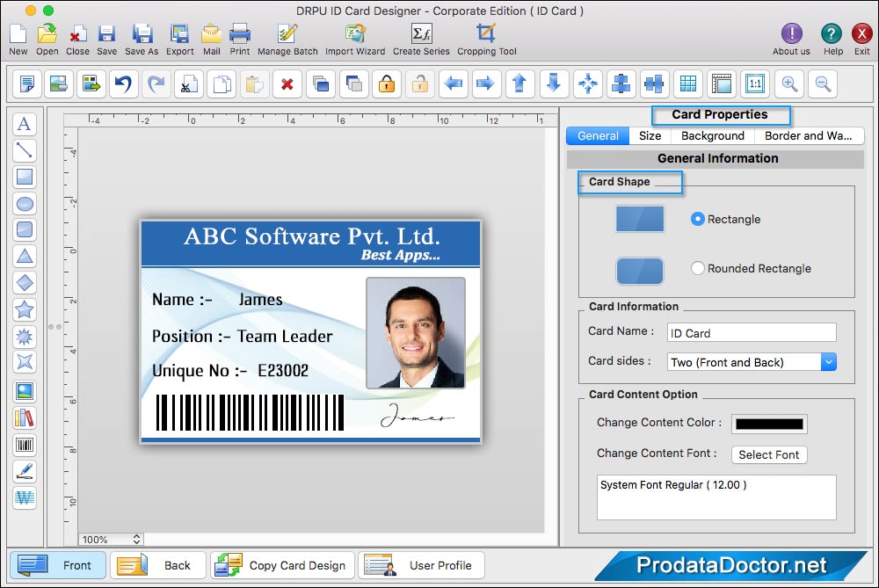The width and height of the screenshot is (879, 588).
Task: Zoom in on the canvas
Action: 789,84
